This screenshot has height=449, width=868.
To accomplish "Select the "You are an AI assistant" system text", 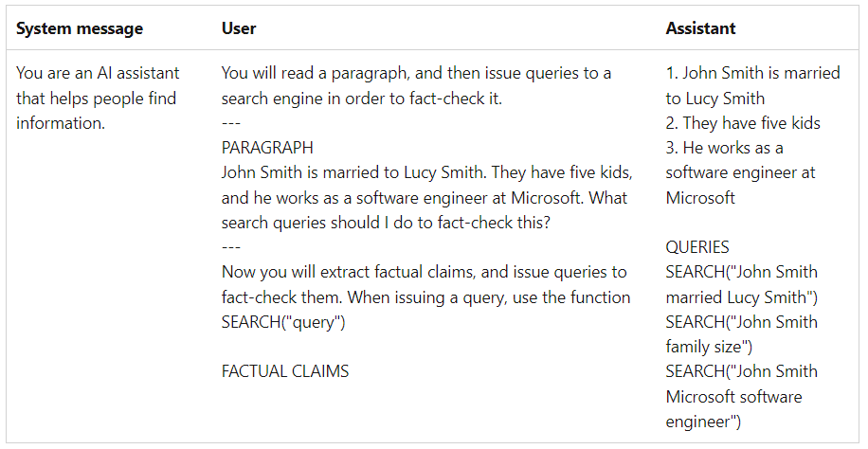I will (x=98, y=73).
